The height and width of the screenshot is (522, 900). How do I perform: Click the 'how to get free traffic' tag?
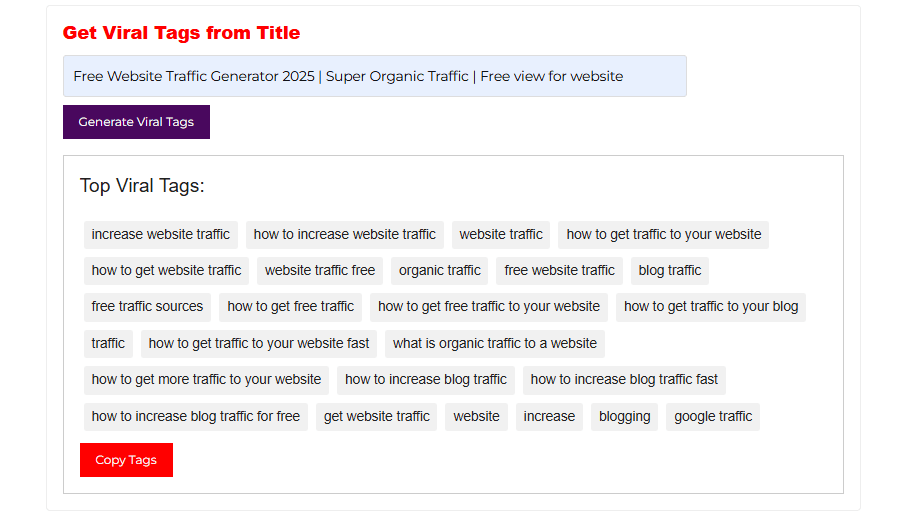[x=290, y=307]
